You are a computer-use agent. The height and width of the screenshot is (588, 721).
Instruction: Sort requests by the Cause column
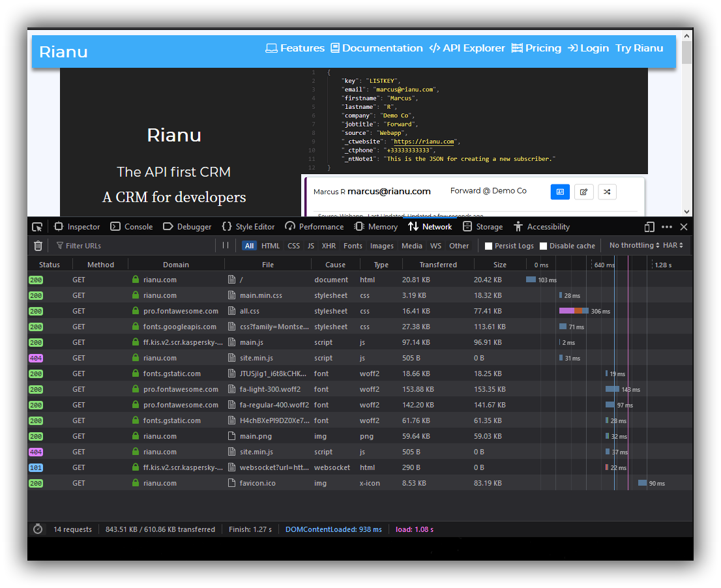pos(335,265)
